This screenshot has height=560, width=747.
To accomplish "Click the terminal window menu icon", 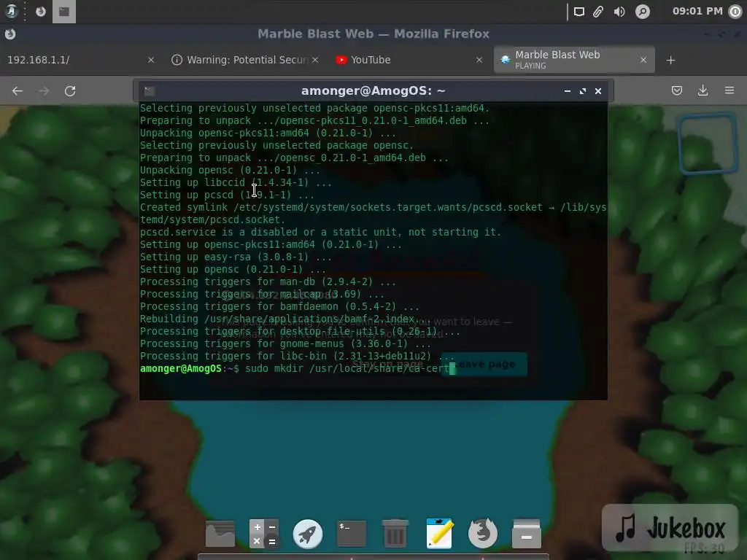I will point(150,91).
